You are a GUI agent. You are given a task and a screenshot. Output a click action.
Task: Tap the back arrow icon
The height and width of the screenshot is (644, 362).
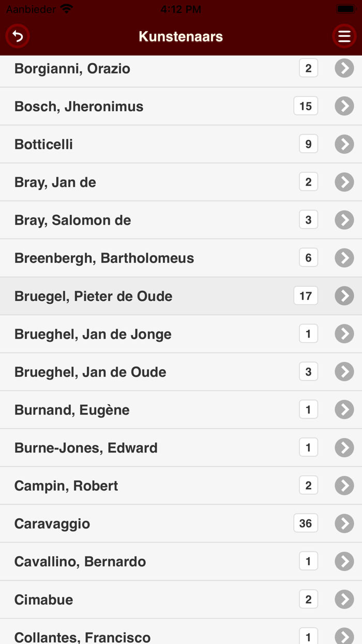[18, 36]
